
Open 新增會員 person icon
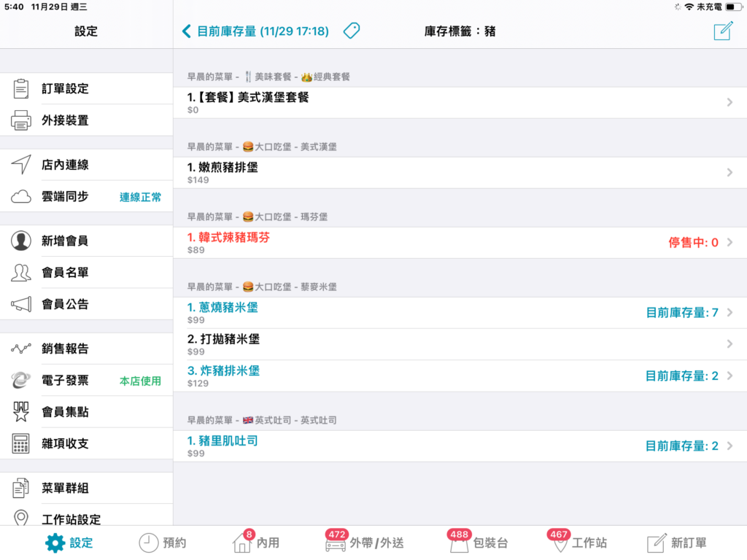[x=21, y=241]
